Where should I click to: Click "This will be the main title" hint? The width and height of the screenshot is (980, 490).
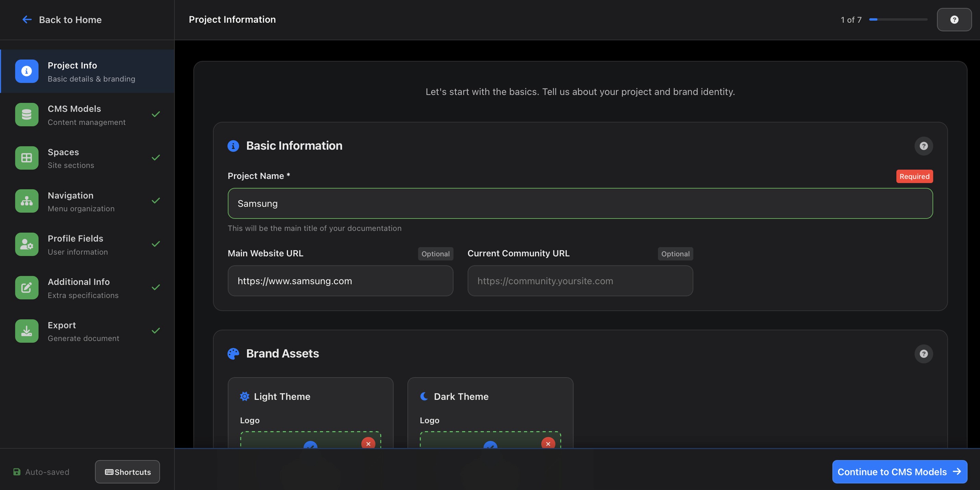pos(315,228)
